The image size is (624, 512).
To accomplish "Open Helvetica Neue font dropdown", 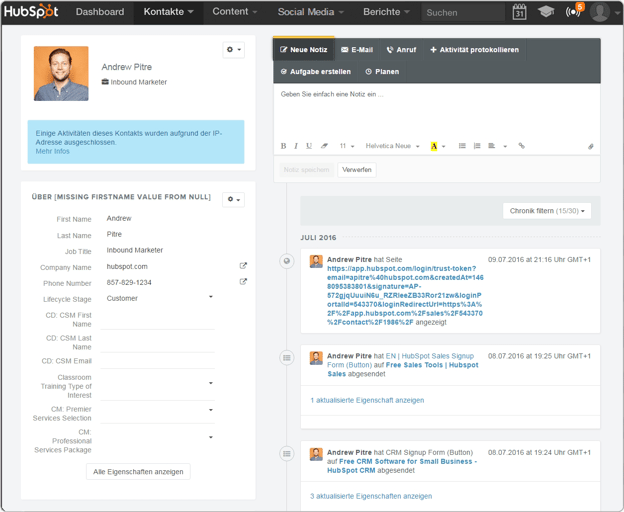I will 392,146.
